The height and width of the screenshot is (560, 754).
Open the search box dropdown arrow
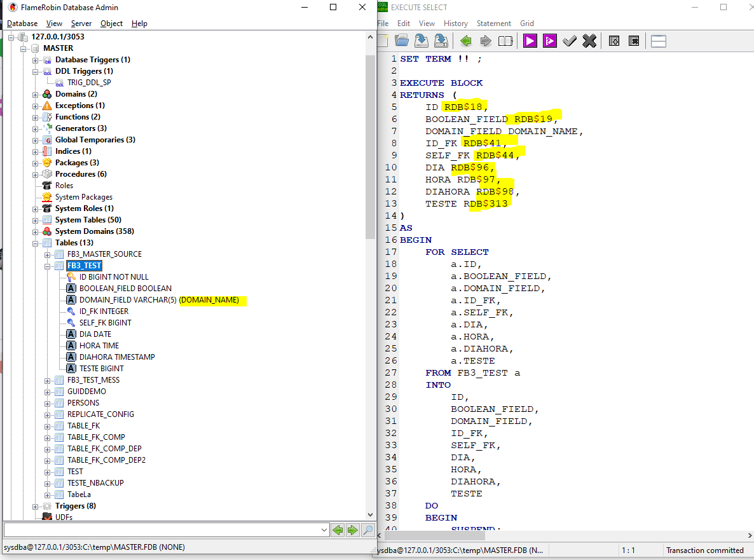pos(324,530)
